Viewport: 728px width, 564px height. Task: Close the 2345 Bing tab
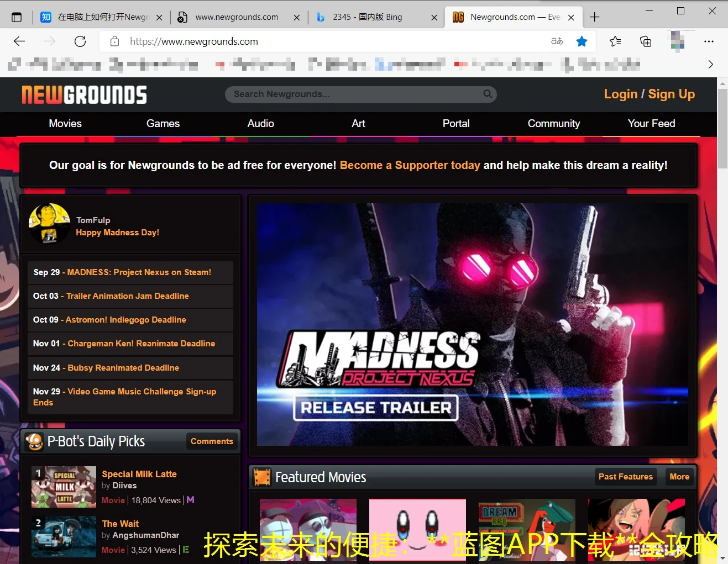point(434,17)
